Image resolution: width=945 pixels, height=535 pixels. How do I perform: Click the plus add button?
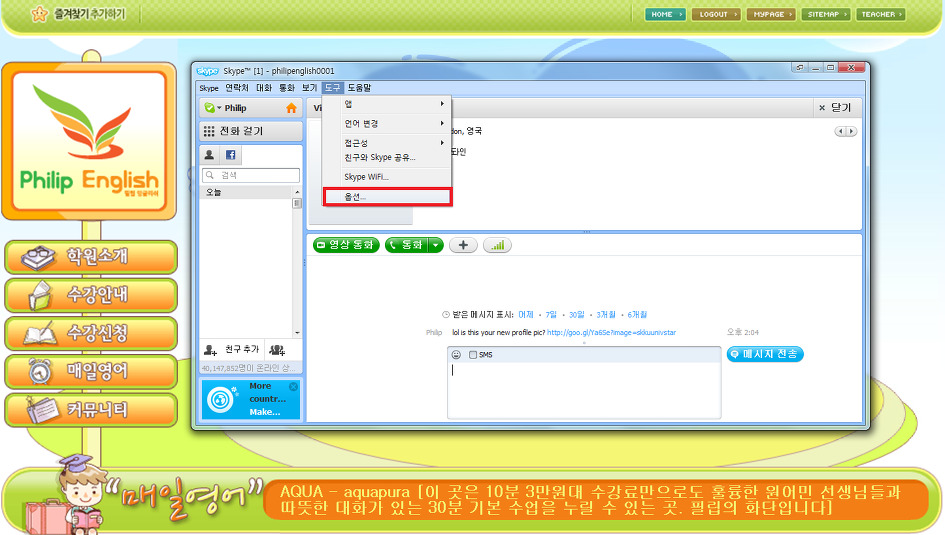[x=463, y=245]
